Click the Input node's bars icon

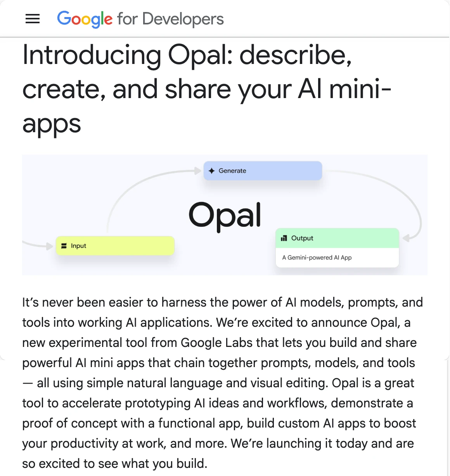64,246
